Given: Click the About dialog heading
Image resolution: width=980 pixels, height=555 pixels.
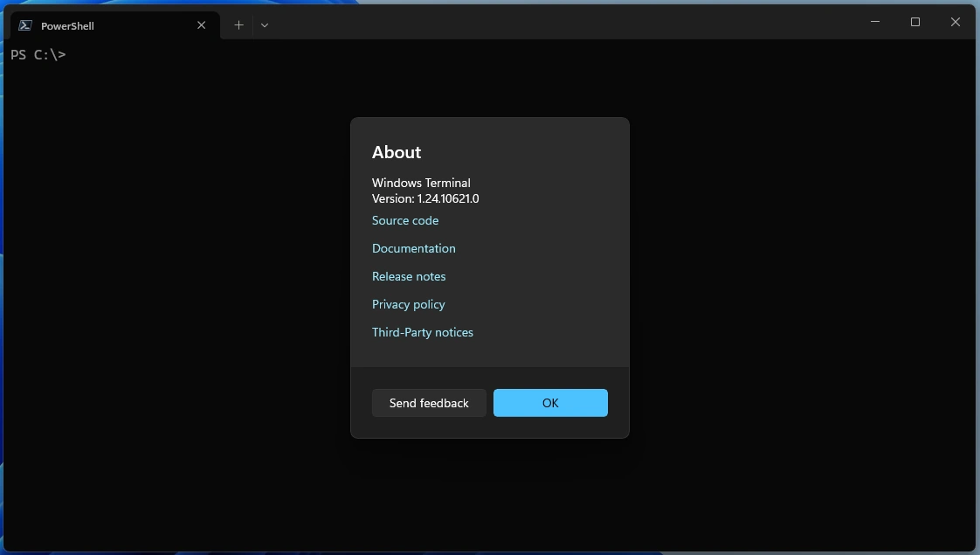Looking at the screenshot, I should (397, 152).
